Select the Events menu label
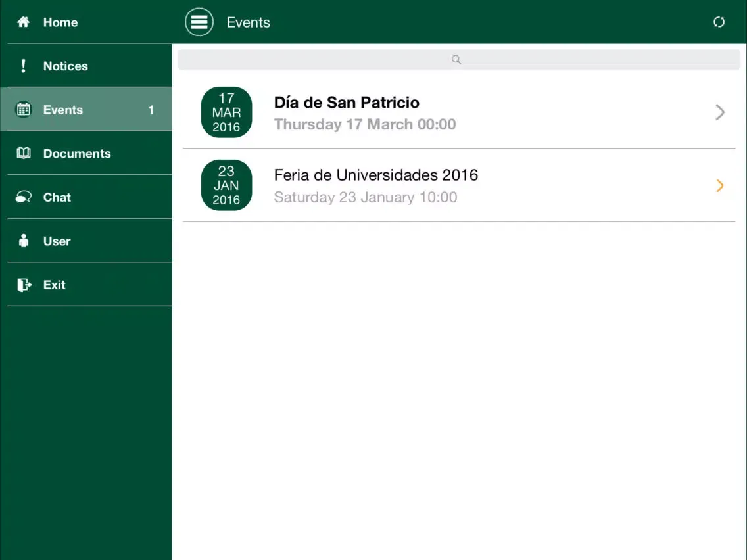747x560 pixels. click(63, 110)
